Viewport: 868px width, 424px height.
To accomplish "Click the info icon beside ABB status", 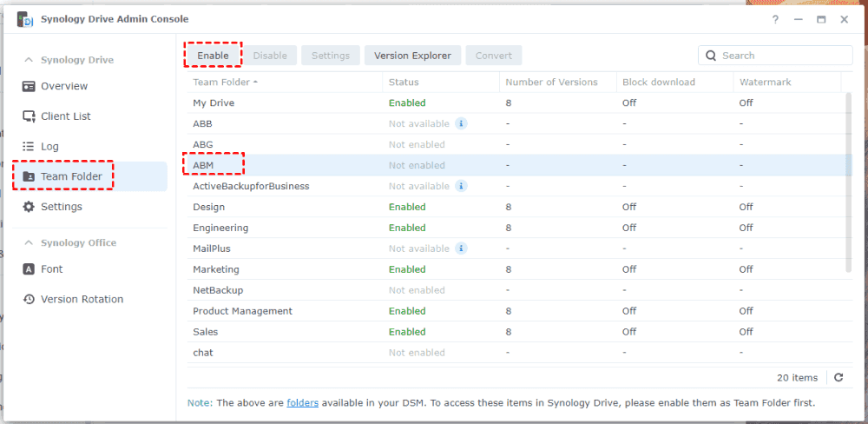I will 461,123.
